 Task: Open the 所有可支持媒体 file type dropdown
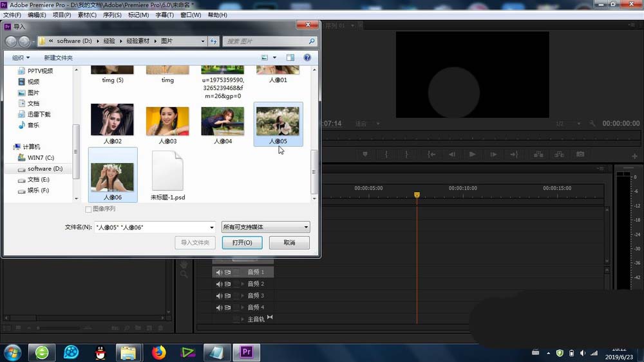(266, 227)
